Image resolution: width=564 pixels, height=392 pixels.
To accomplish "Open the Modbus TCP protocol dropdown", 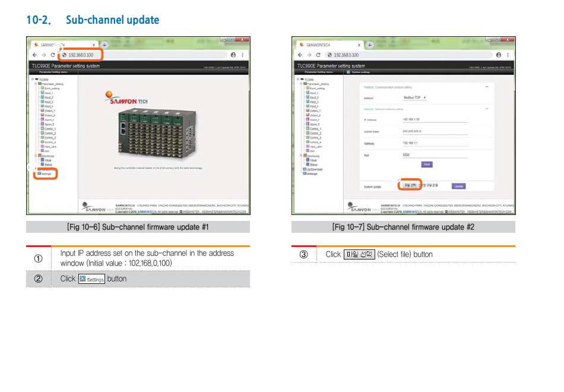I will [414, 97].
